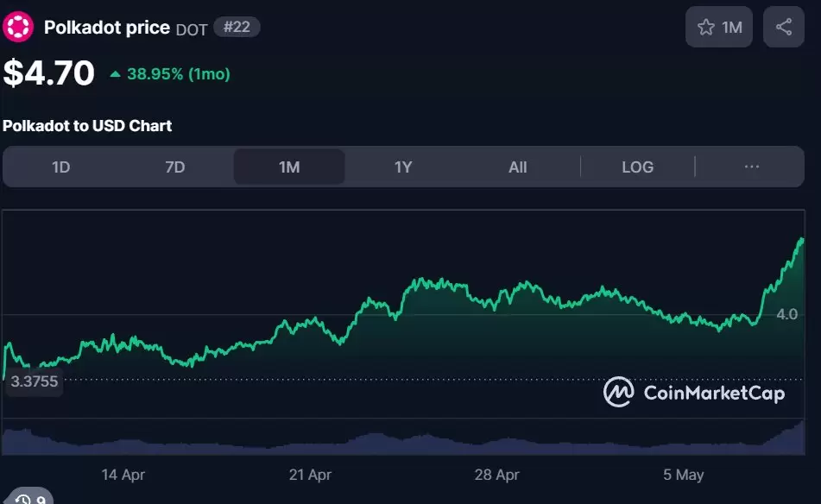Click the 3.3755 starting price label
This screenshot has width=821, height=504.
[34, 381]
